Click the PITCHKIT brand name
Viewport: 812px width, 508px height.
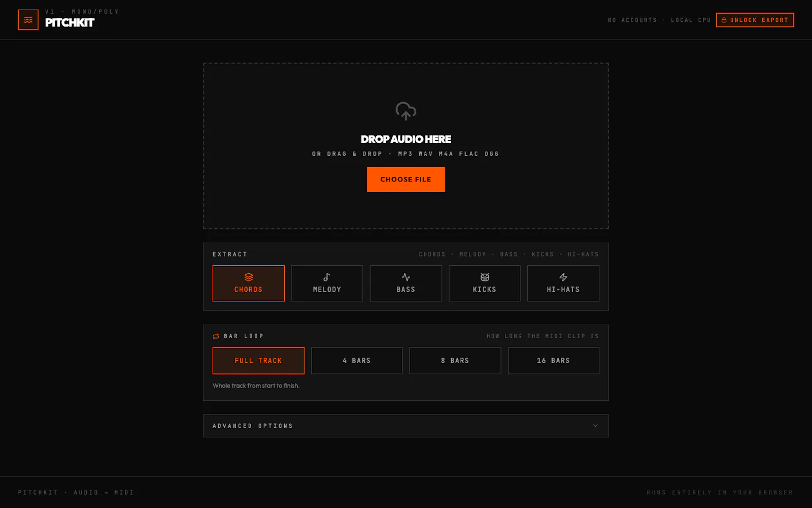pyautogui.click(x=70, y=23)
